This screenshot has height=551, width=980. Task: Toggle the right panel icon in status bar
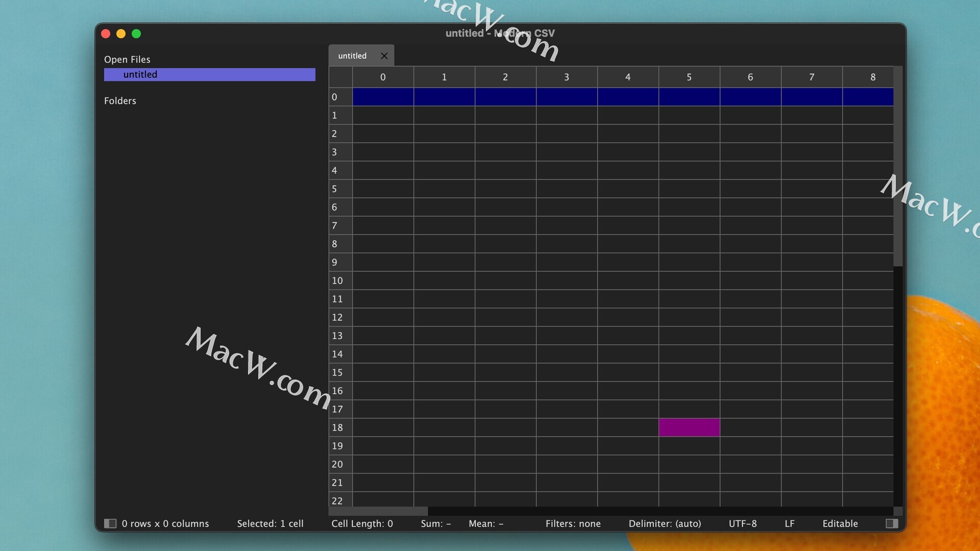892,523
